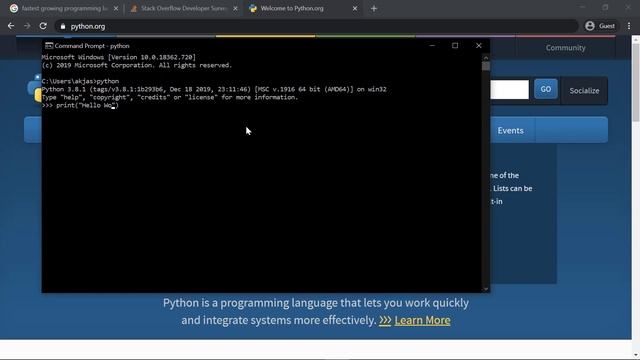Close the Command Prompt window
The image size is (640, 360).
478,45
